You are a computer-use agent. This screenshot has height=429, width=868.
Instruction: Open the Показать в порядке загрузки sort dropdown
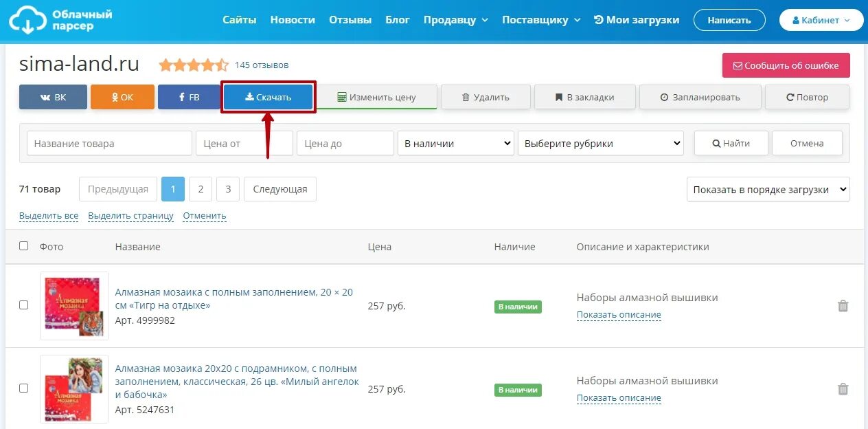click(768, 189)
